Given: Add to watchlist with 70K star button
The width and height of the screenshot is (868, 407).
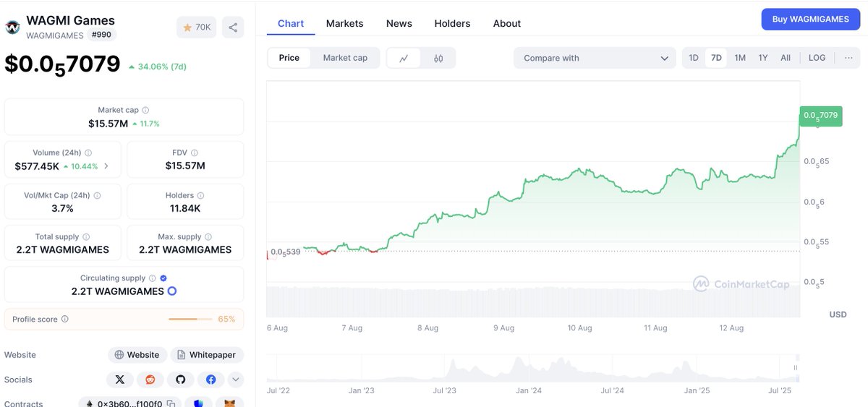Looking at the screenshot, I should click(197, 27).
